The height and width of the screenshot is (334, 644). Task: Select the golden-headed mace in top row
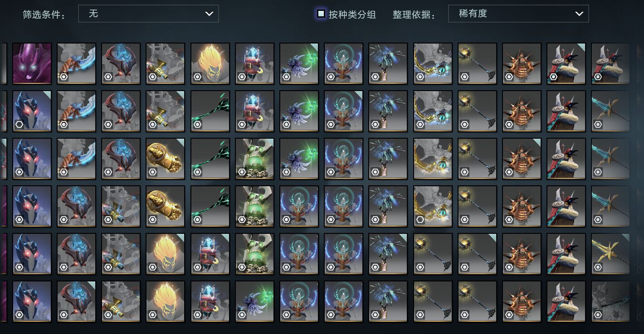pos(477,63)
